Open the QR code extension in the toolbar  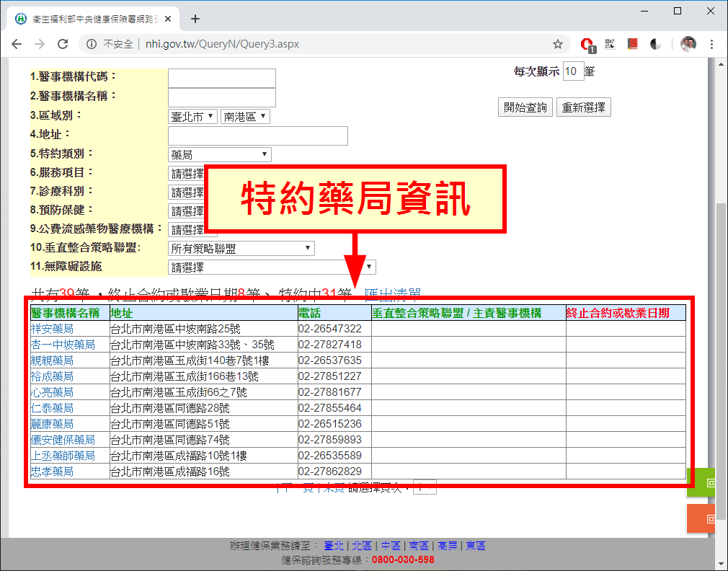coord(609,44)
